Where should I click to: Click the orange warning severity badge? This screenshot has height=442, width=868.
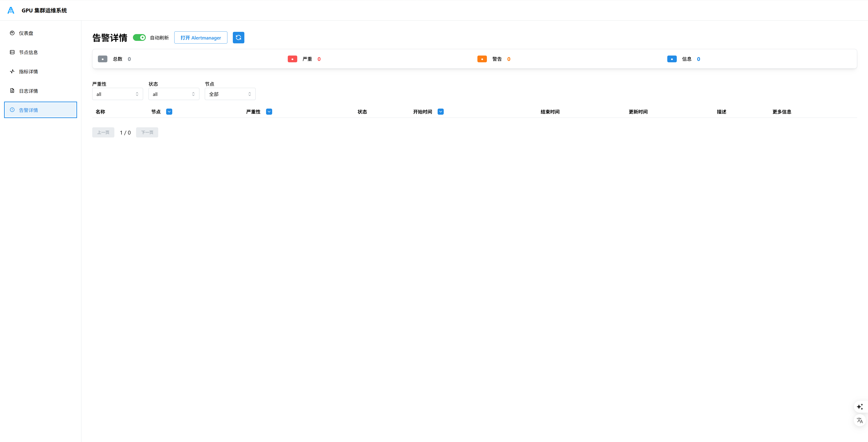pos(482,59)
